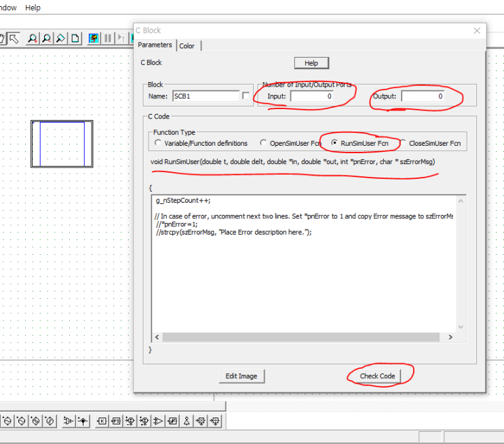Viewport: 504px width, 444px height.
Task: Click the zoom out magnifier icon
Action: (x=47, y=39)
